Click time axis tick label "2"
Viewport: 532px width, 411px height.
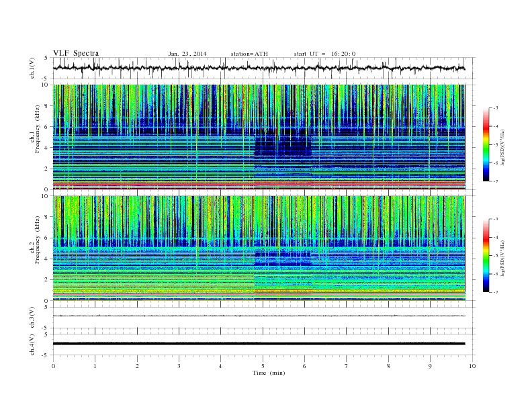[137, 366]
